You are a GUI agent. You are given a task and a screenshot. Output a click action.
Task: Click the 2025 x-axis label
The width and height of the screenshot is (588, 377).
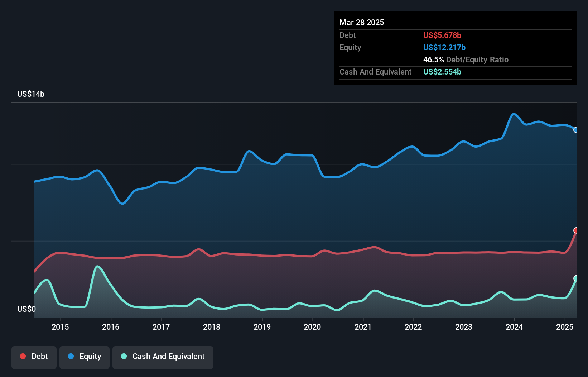pos(565,327)
